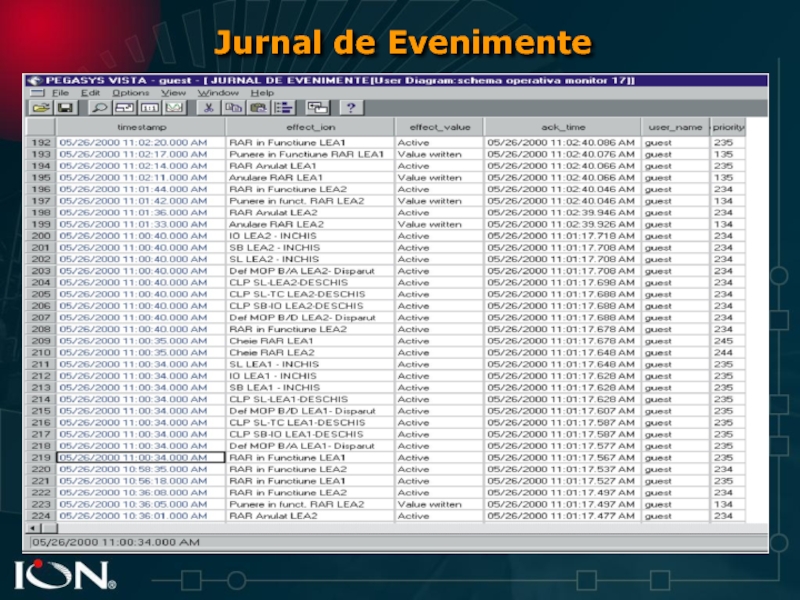
Task: Click the timestamp column header
Action: tap(141, 127)
